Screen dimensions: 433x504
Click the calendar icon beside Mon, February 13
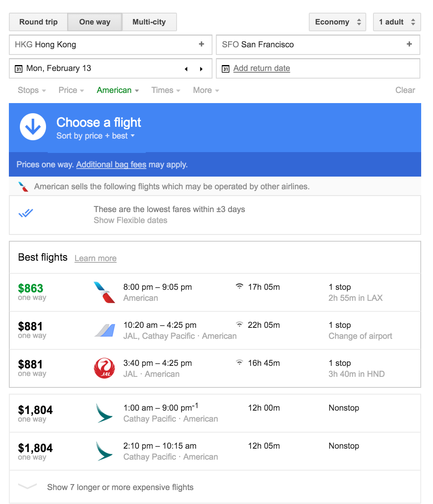(x=19, y=69)
